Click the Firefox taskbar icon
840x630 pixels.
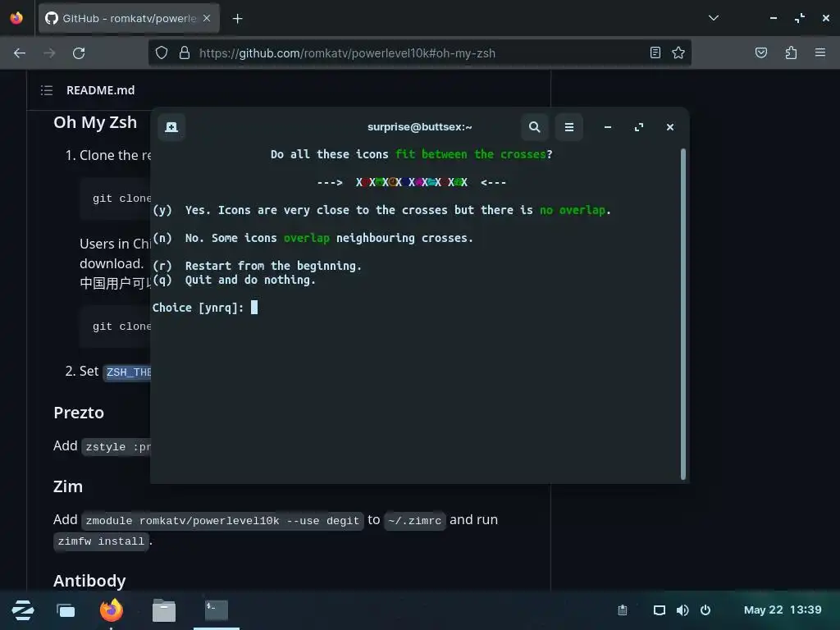tap(112, 610)
